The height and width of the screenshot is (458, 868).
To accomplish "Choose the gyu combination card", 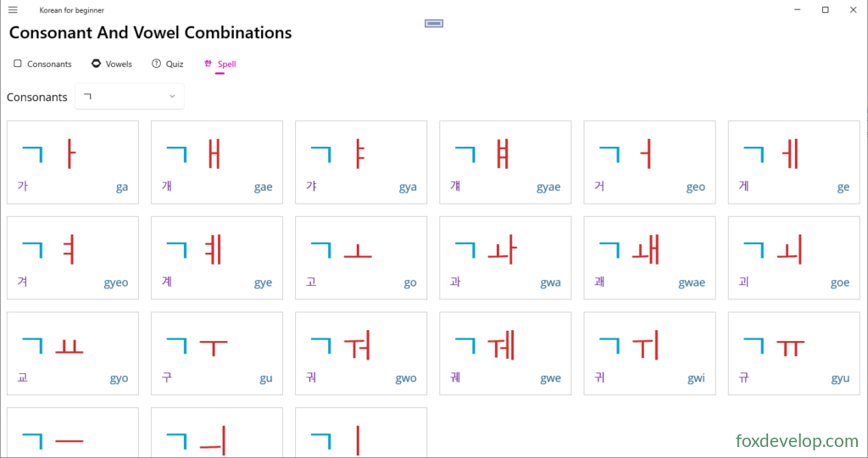I will pos(793,354).
